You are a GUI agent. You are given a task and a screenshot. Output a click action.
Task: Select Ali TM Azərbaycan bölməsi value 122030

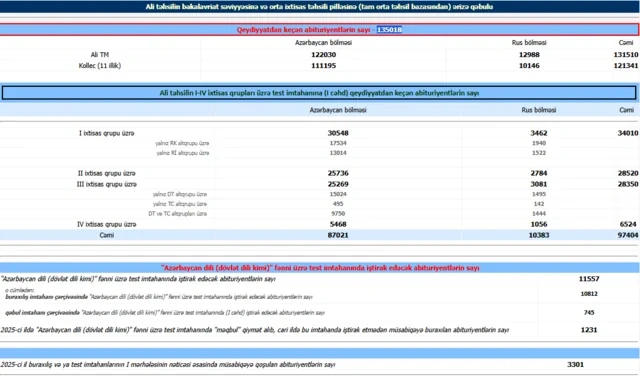(323, 54)
